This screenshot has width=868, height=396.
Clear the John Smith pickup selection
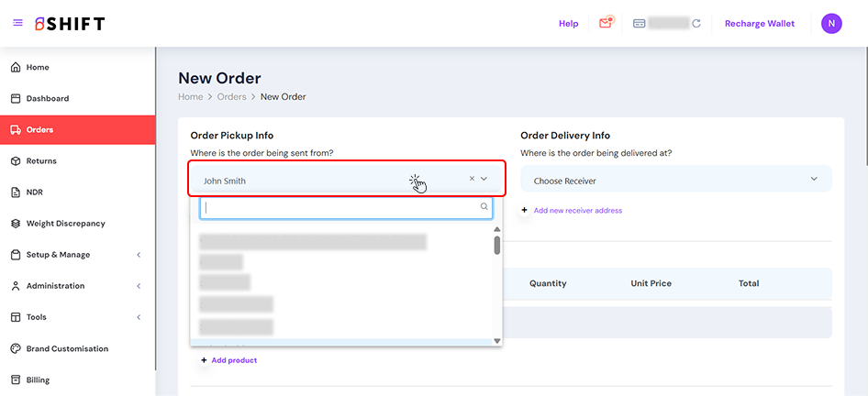point(472,179)
